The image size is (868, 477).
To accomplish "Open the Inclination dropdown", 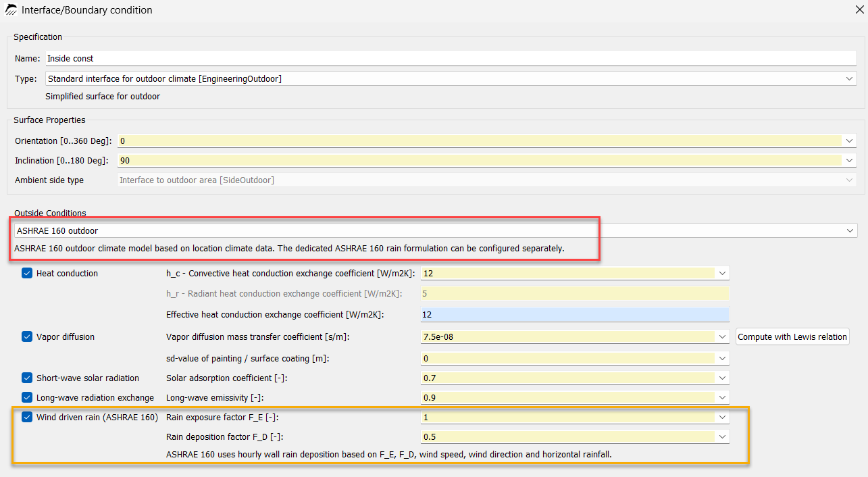I will point(850,161).
